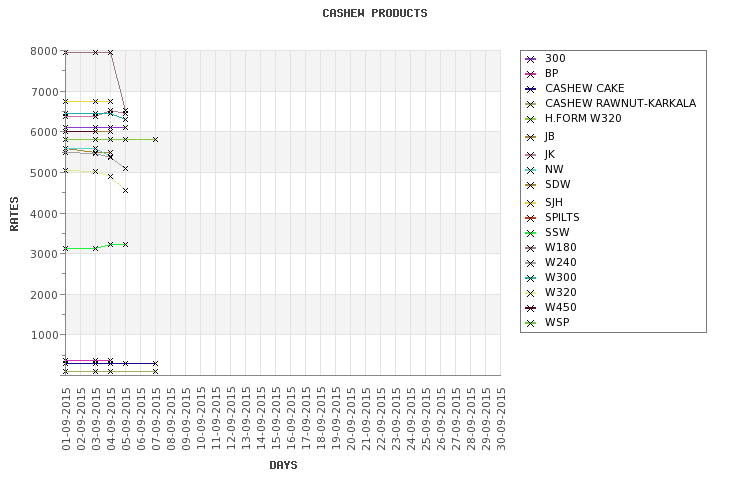This screenshot has width=750, height=500.
Task: Click the SSW data point on 05-09-2015
Action: click(x=125, y=244)
